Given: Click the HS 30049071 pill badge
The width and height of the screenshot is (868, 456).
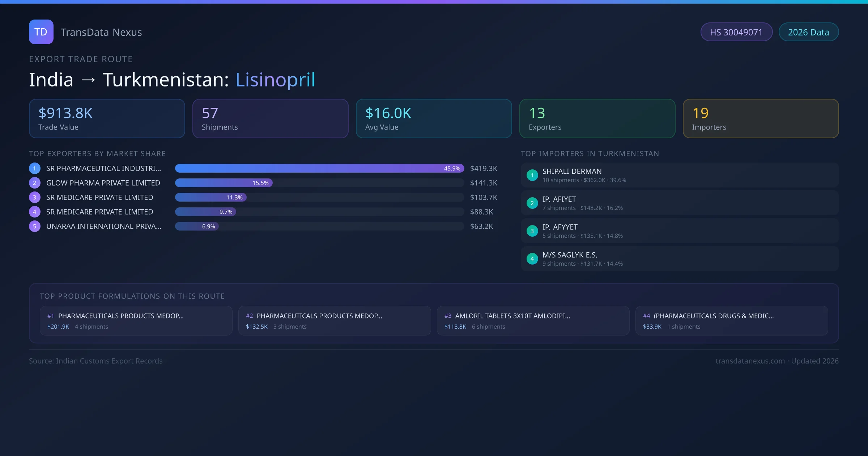Looking at the screenshot, I should (736, 32).
